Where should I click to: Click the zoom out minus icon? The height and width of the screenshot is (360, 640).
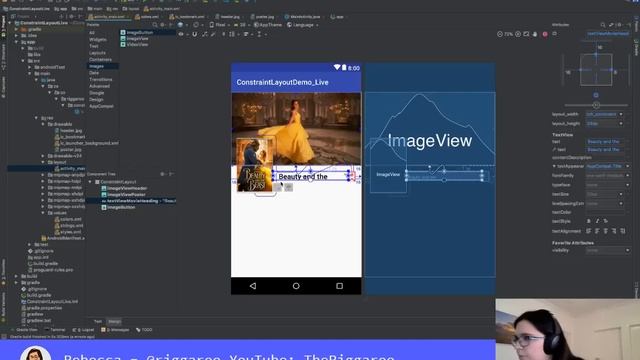(500, 34)
